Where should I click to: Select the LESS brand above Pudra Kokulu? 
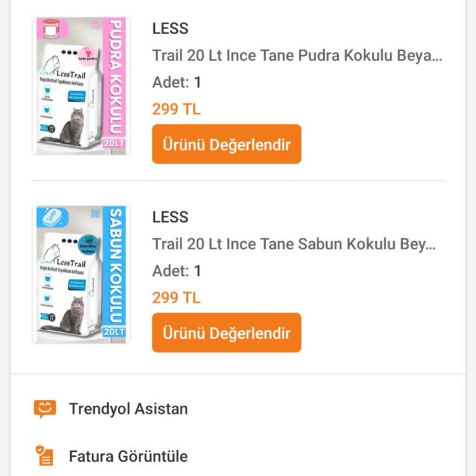[x=170, y=29]
